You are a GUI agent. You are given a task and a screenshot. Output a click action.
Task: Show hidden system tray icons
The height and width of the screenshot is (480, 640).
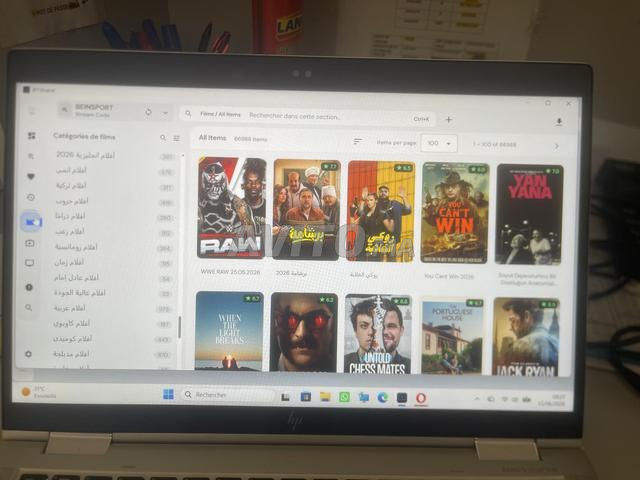pyautogui.click(x=476, y=399)
